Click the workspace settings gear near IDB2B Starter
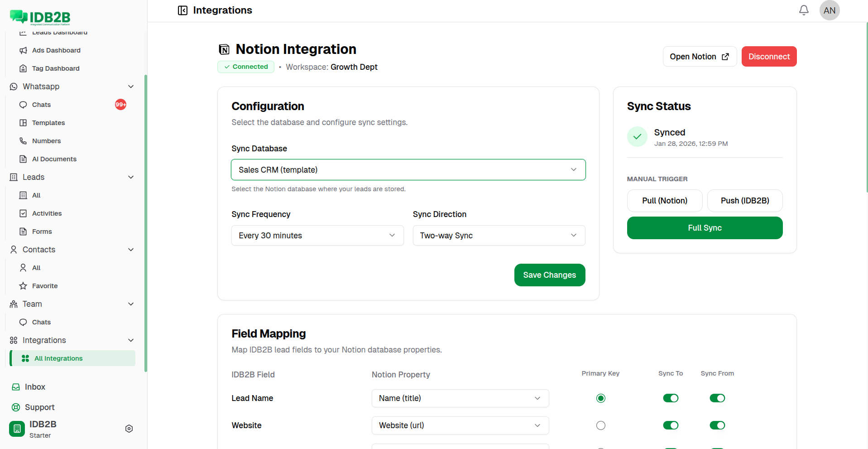 pyautogui.click(x=129, y=428)
